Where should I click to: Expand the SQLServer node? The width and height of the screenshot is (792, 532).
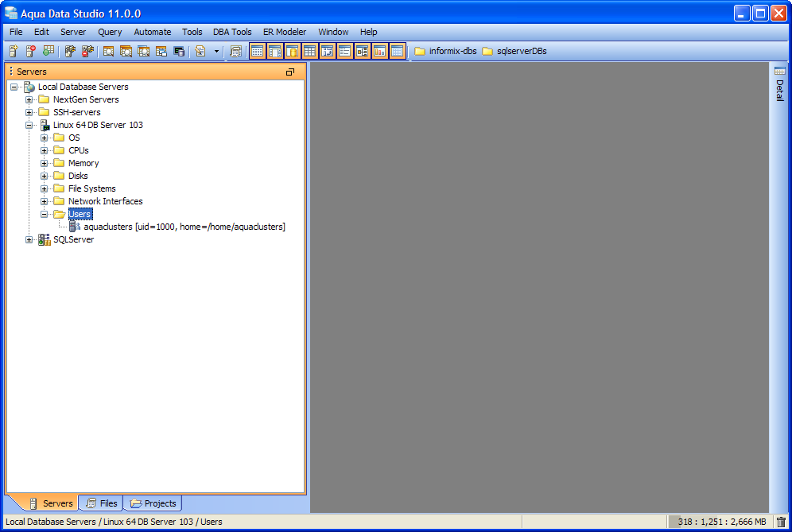(x=29, y=239)
